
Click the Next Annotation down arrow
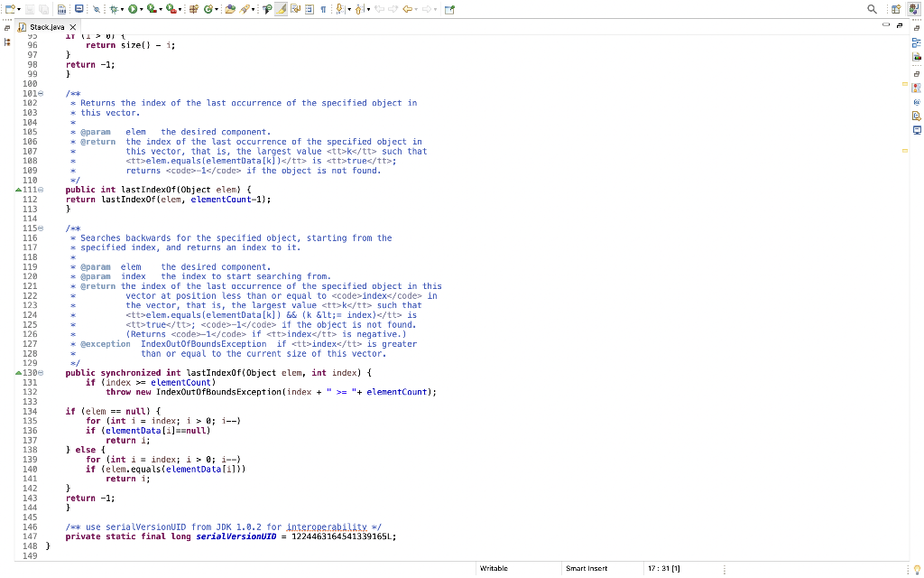[x=340, y=9]
